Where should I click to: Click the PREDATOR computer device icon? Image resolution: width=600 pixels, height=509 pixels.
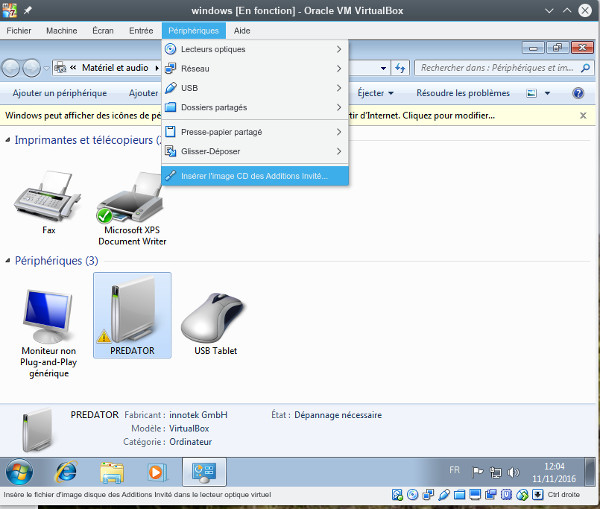[x=131, y=314]
